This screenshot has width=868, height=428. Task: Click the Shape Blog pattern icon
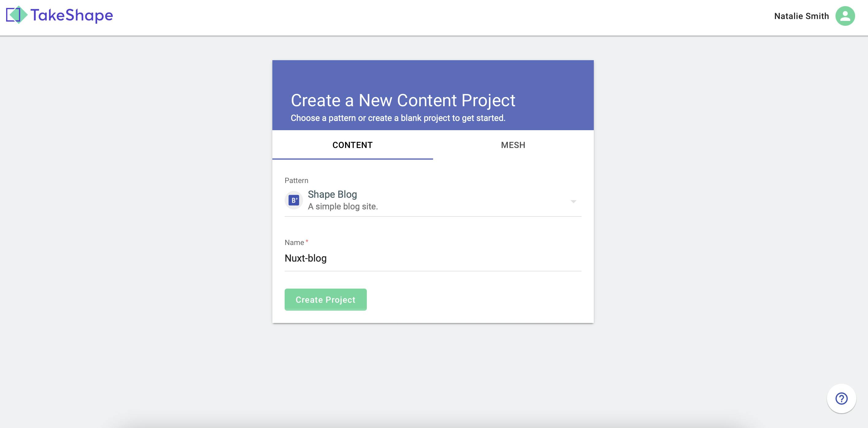tap(294, 200)
